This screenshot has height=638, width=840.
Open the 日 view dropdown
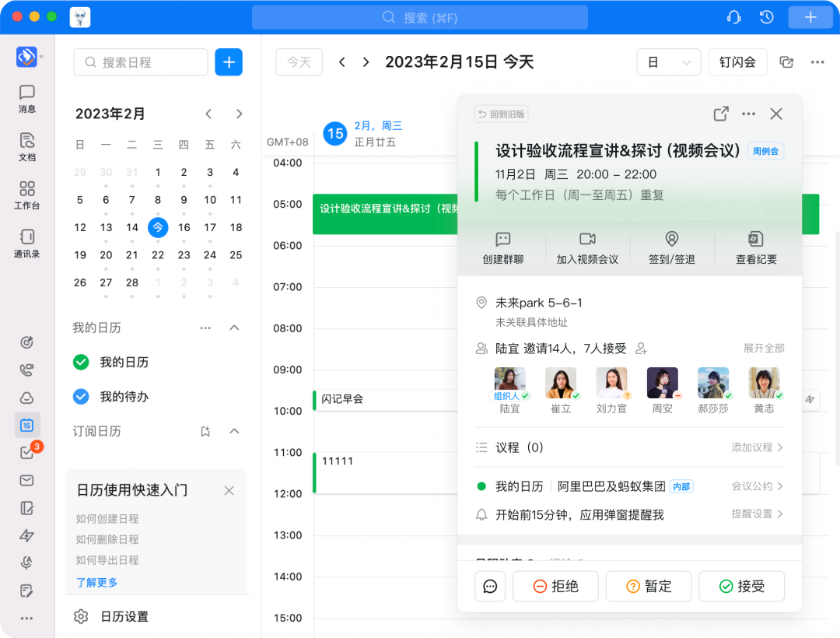668,62
